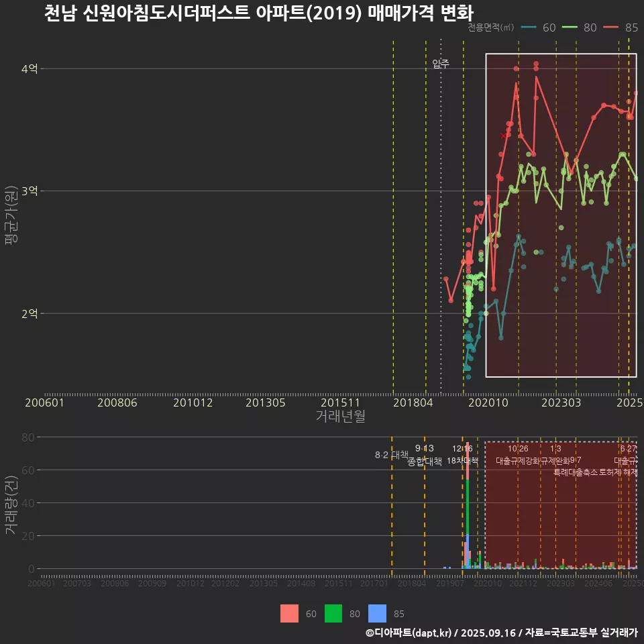Click x-axis label 202010 on price chart
The image size is (644, 644).
pos(488,402)
